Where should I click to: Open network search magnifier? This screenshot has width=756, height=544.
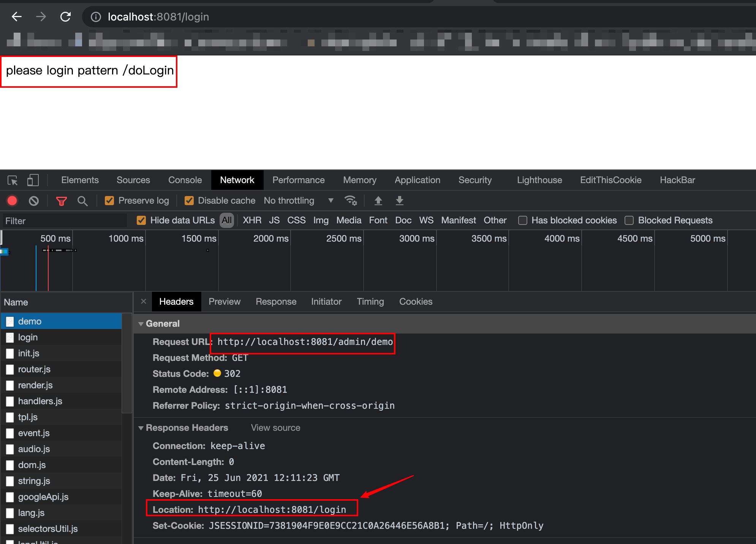82,201
